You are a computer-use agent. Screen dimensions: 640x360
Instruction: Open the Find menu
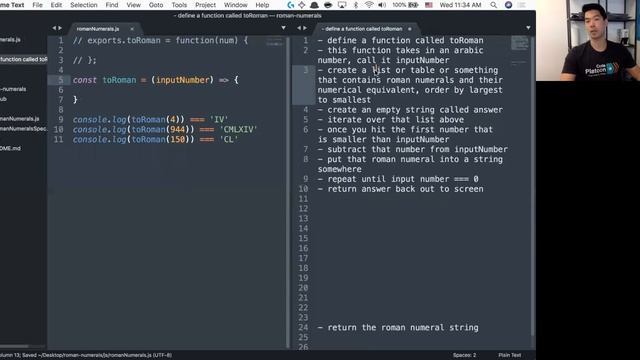coord(112,5)
